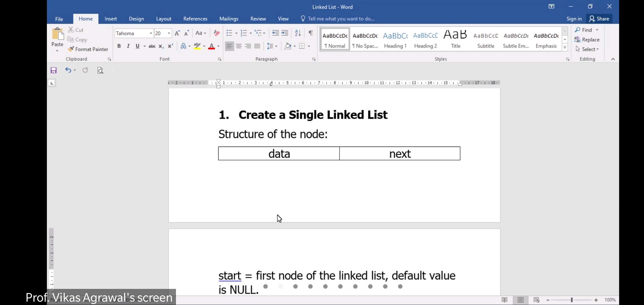Image resolution: width=644 pixels, height=305 pixels.
Task: Click the Replace button in Editing
Action: point(587,40)
